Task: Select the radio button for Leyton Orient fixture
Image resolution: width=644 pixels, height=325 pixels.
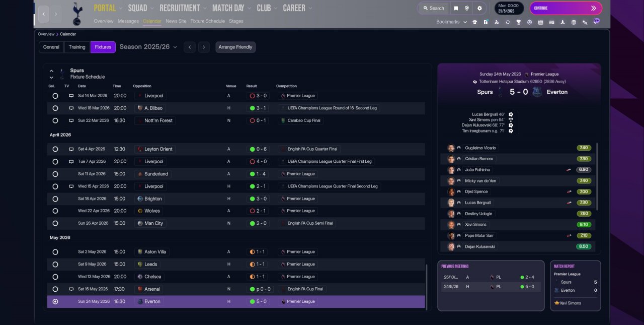Action: tap(55, 149)
